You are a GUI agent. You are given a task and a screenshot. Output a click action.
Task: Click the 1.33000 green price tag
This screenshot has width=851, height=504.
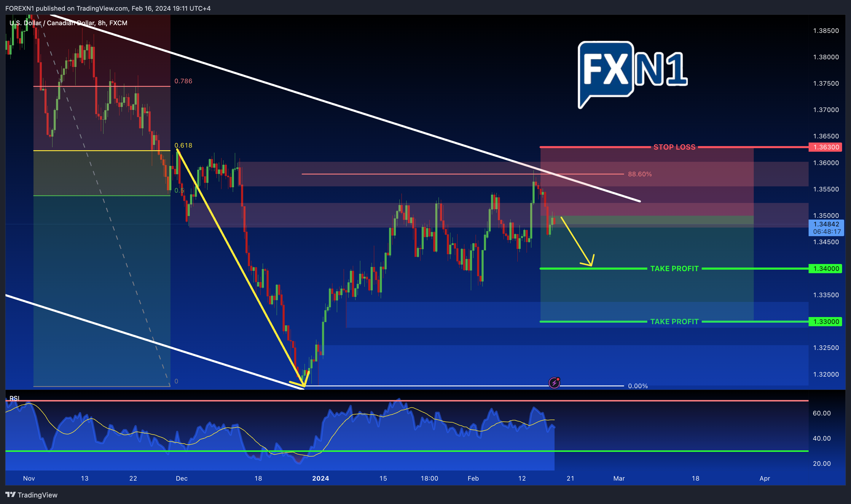coord(825,321)
